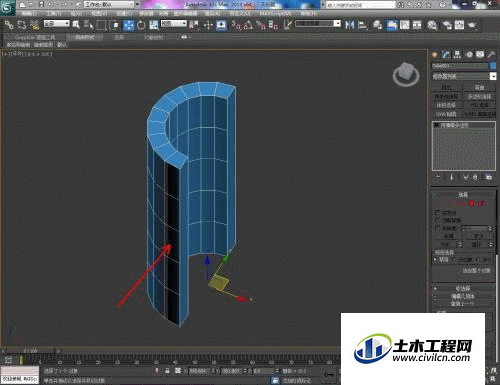500x385 pixels.
Task: Click the object color swatch beside name field
Action: pyautogui.click(x=493, y=66)
